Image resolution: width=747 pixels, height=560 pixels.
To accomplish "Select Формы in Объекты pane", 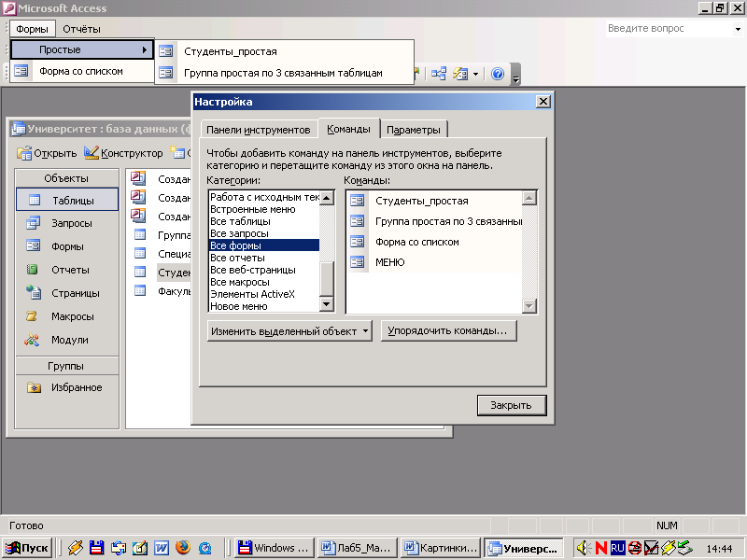I will (x=67, y=246).
